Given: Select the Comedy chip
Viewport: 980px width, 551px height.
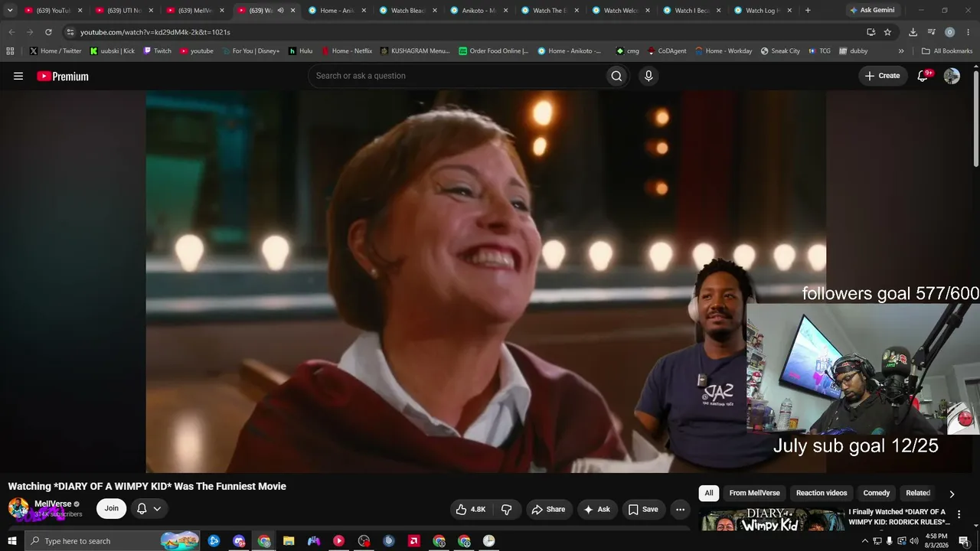Looking at the screenshot, I should click(x=877, y=493).
